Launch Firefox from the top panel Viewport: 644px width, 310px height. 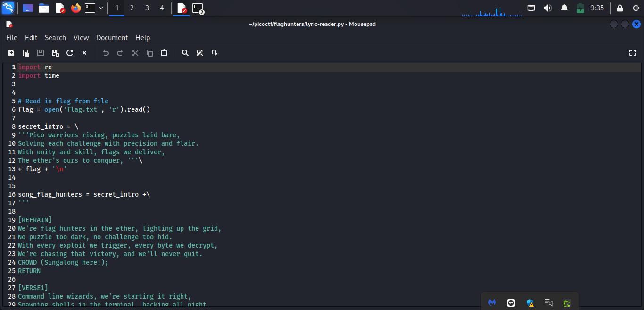pyautogui.click(x=75, y=8)
